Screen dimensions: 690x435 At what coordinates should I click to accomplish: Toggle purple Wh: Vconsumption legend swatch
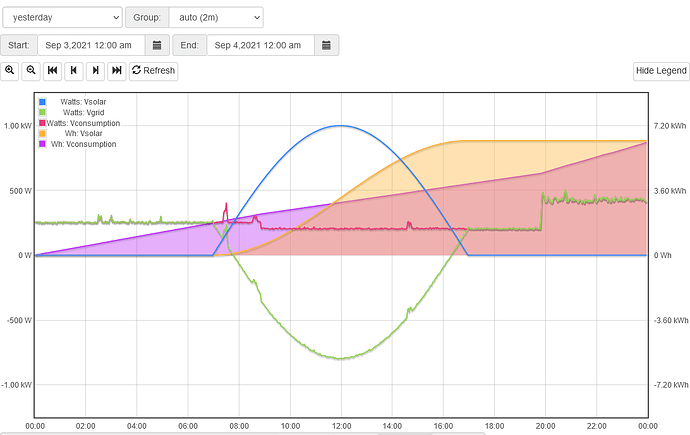pyautogui.click(x=42, y=144)
